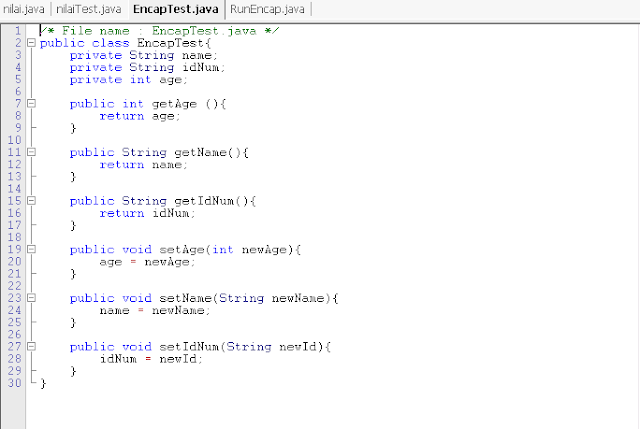The height and width of the screenshot is (429, 640).
Task: Click 'return age;' statement
Action: (140, 116)
